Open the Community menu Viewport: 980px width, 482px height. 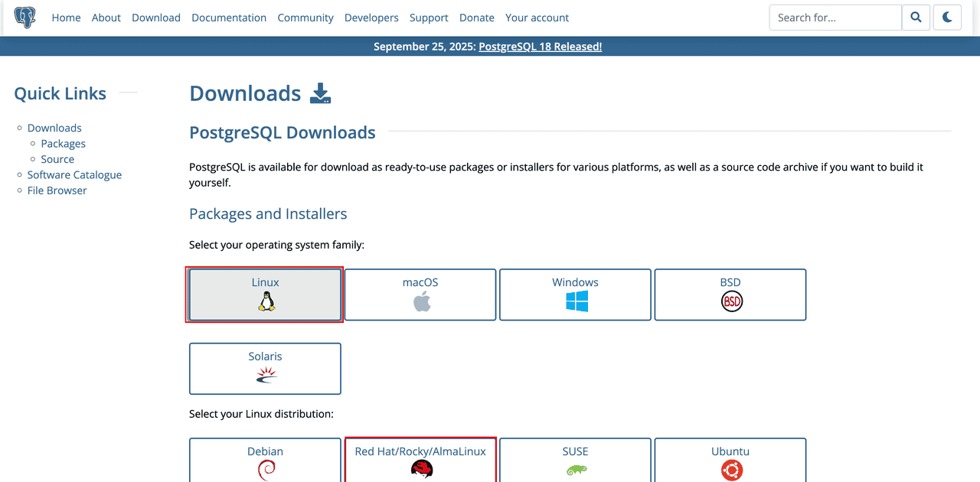[x=305, y=17]
